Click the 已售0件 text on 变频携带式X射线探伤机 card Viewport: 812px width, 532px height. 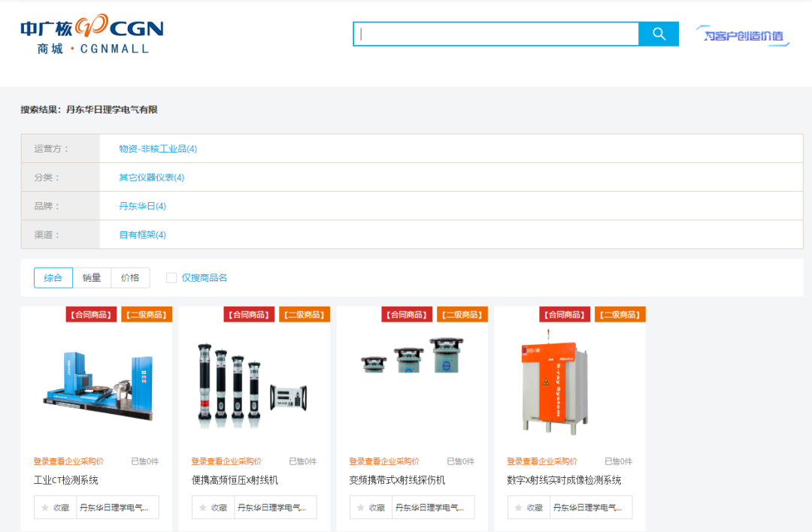pyautogui.click(x=461, y=461)
